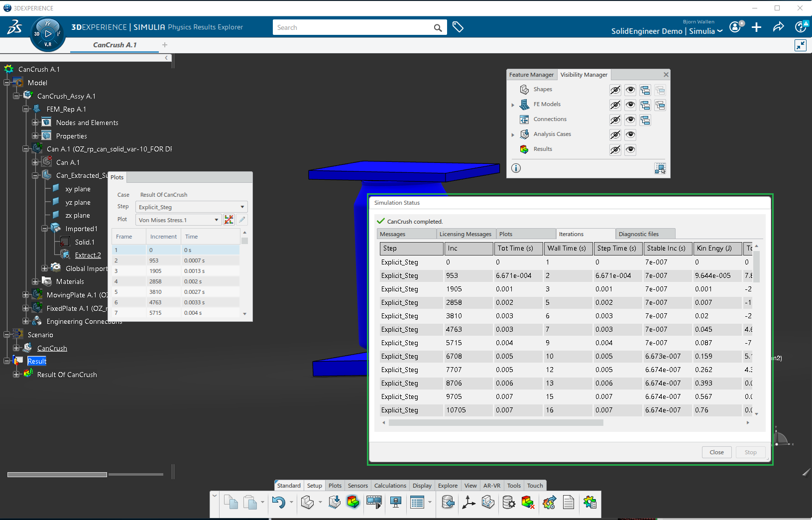Click the CanCrush scenario link in tree
The image size is (812, 520).
(x=52, y=348)
